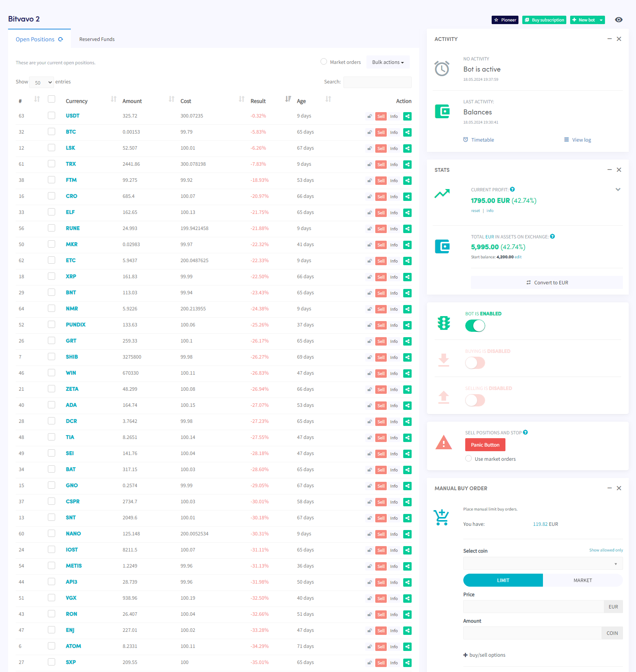
Task: Expand the buy/sell options section
Action: tap(484, 655)
